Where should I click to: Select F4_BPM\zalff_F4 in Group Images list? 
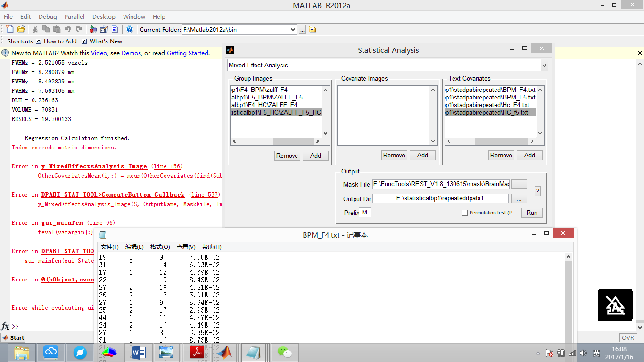tap(276, 90)
